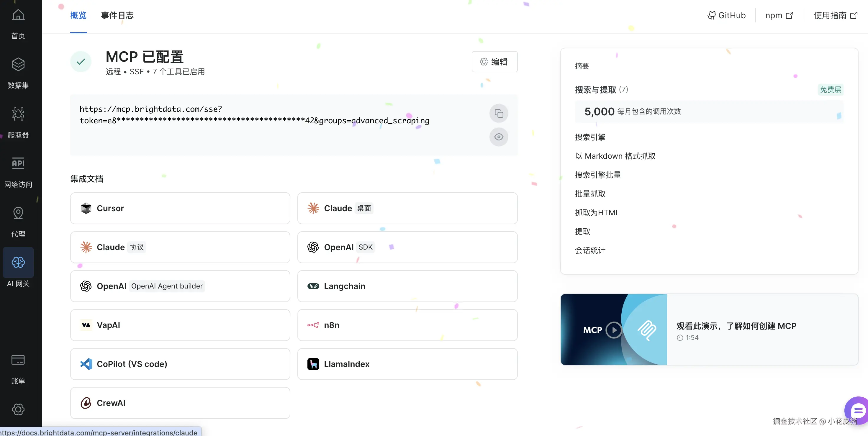This screenshot has height=436, width=868.
Task: Select the 概览 tab
Action: coord(78,16)
